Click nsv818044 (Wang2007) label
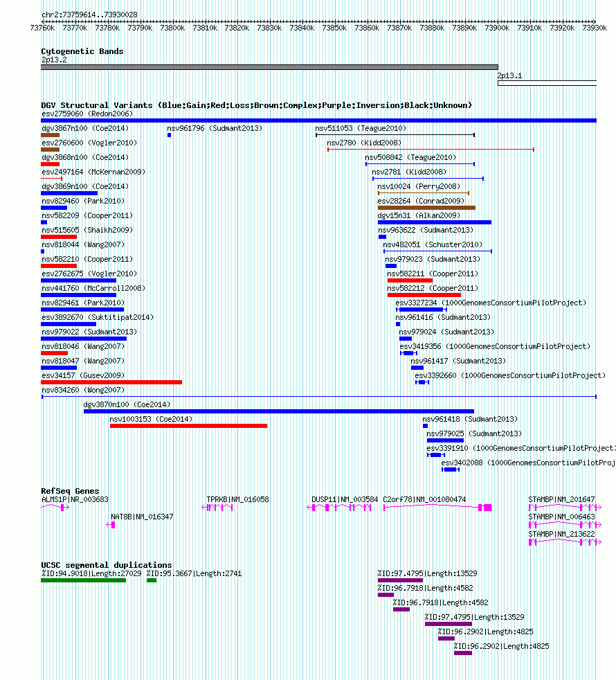Screen dimensions: 616x680 83,244
